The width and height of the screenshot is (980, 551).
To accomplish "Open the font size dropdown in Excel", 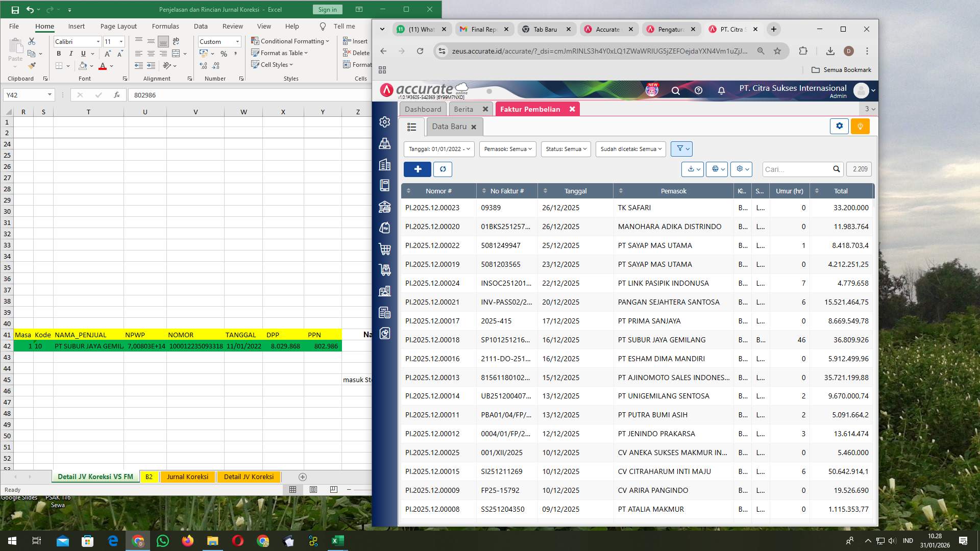I will tap(121, 41).
